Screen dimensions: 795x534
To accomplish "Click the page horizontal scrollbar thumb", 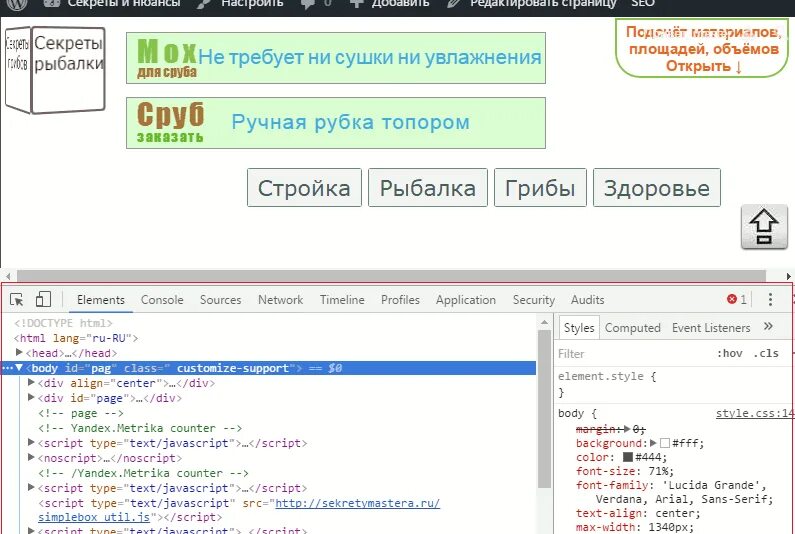I will click(x=391, y=275).
